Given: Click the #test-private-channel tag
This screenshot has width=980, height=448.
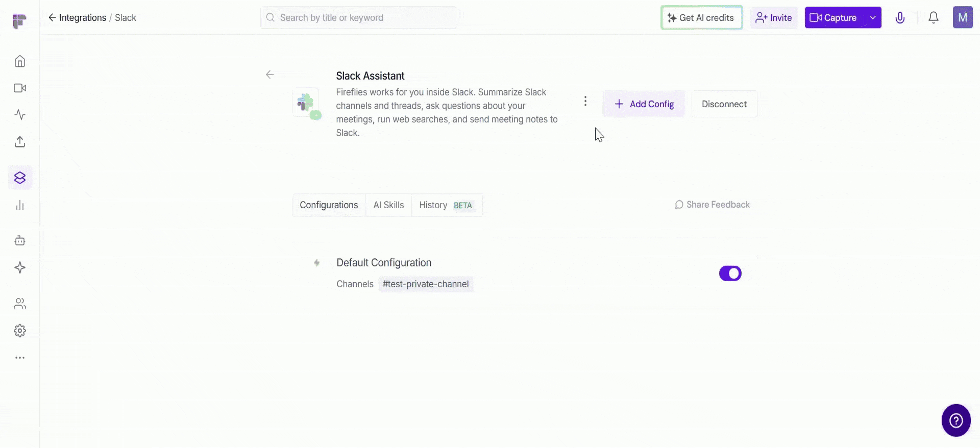Looking at the screenshot, I should click(x=426, y=284).
